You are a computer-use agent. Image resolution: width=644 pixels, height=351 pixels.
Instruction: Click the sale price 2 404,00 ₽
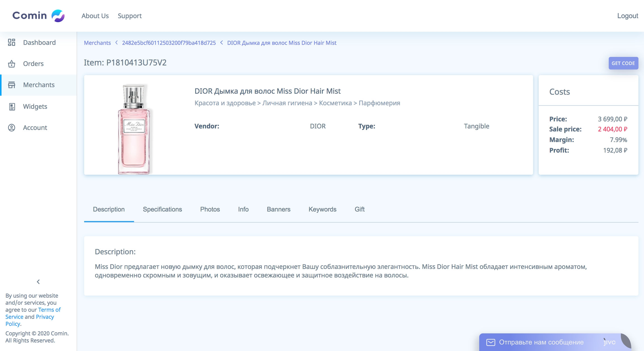point(612,129)
